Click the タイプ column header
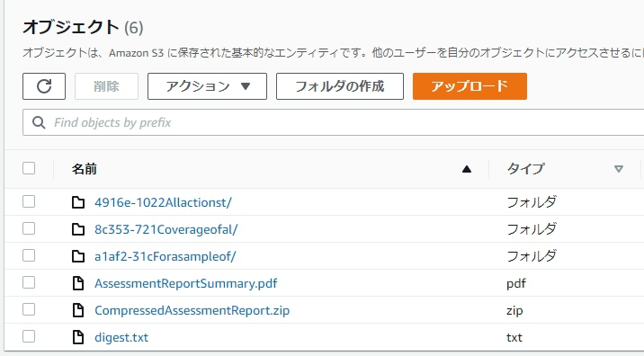 [525, 169]
